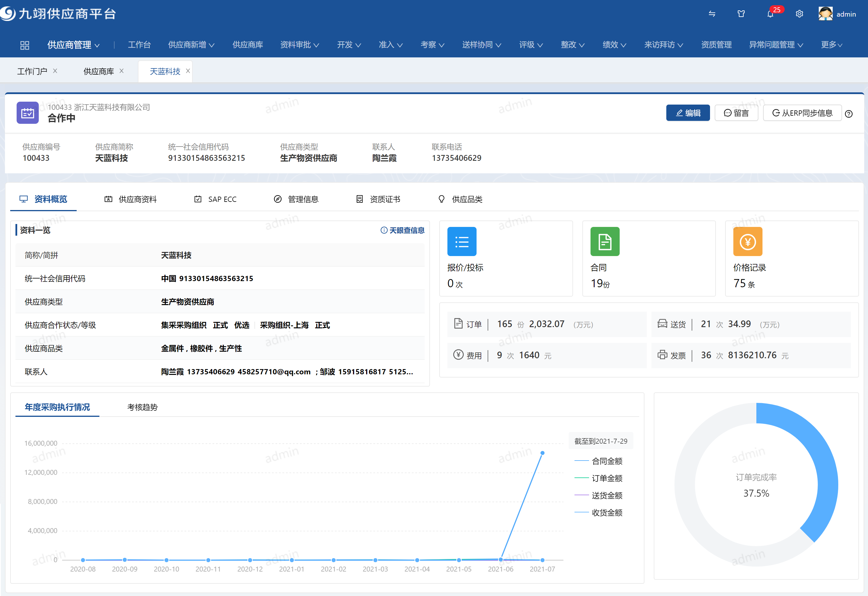Select the 供应商资料 tab

(x=130, y=199)
